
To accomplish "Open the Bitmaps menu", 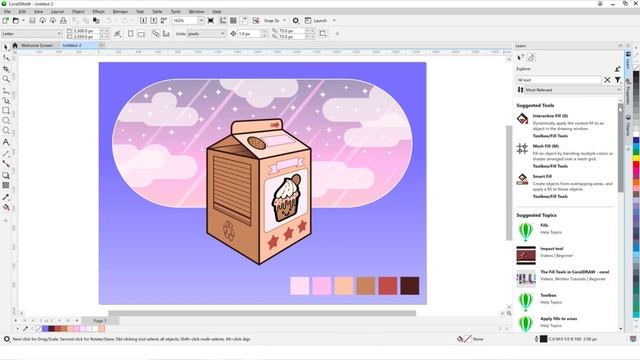I will [120, 12].
